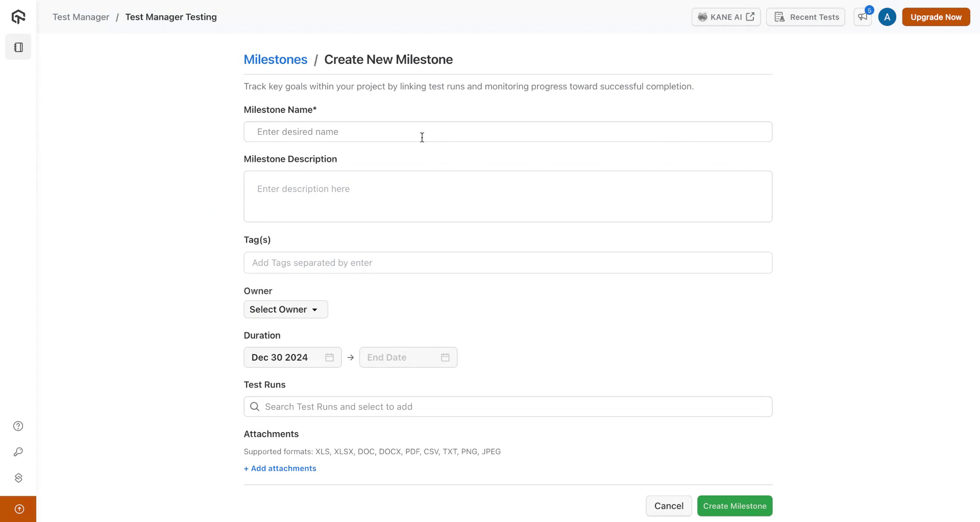This screenshot has width=980, height=522.
Task: Click the orange upload arrow icon
Action: pos(19,509)
